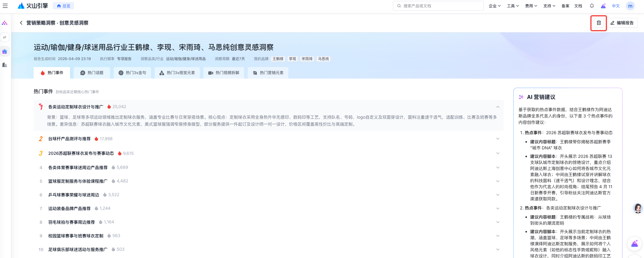Click the 王鹤棣 brand tag

tap(278, 59)
